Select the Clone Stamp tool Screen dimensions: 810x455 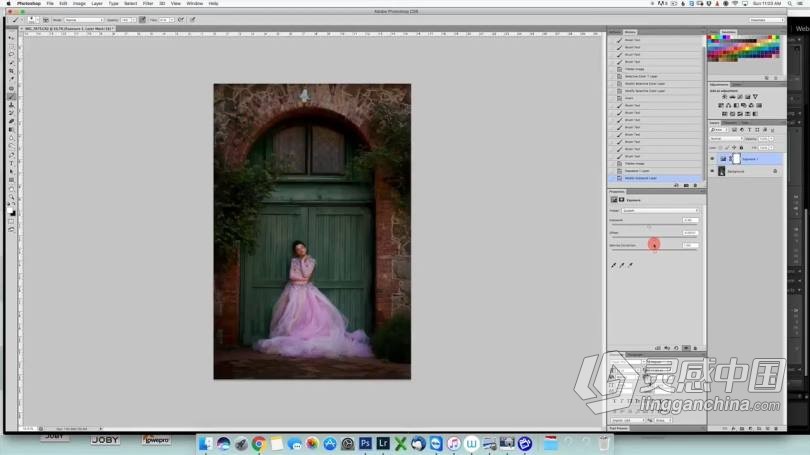(11, 105)
